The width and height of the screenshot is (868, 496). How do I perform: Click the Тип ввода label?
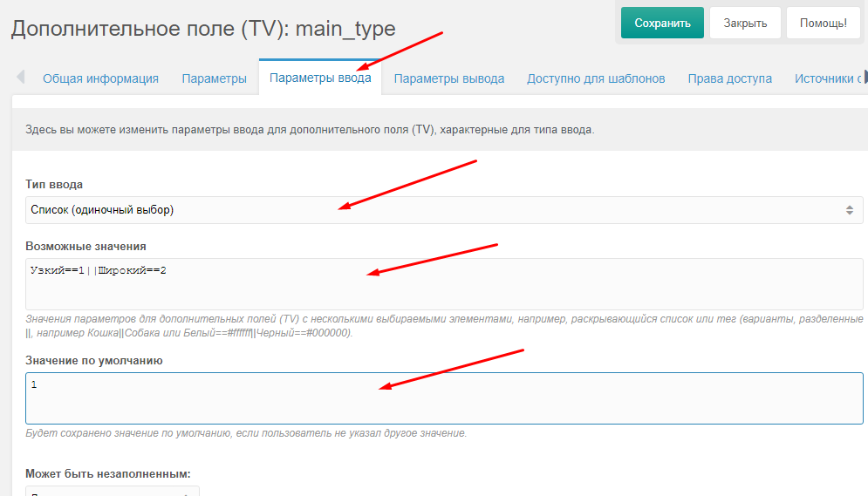pos(54,184)
